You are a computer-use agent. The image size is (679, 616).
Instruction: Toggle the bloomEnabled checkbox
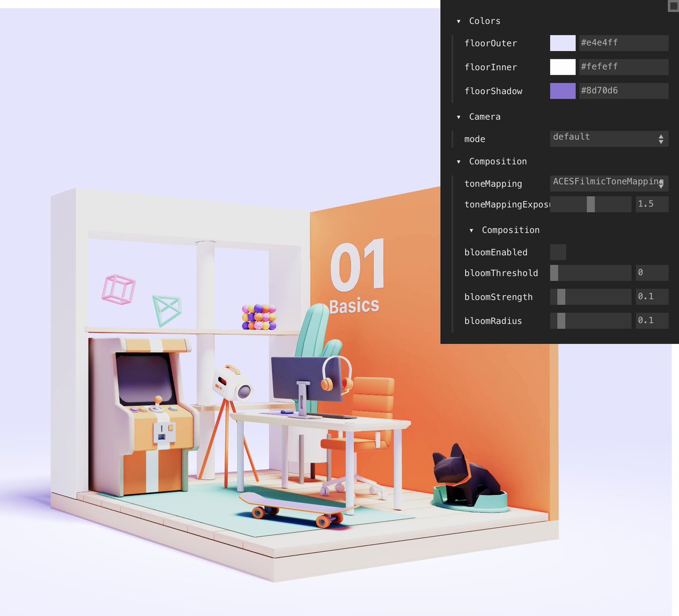click(558, 252)
